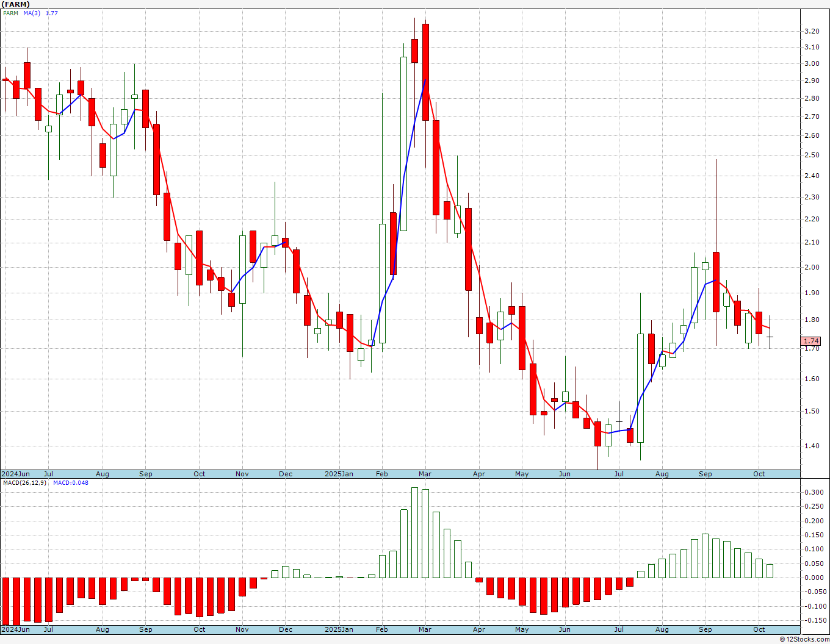Click the MA value 1.77 in legend
Viewport: 830px width, 644px height.
(52, 13)
